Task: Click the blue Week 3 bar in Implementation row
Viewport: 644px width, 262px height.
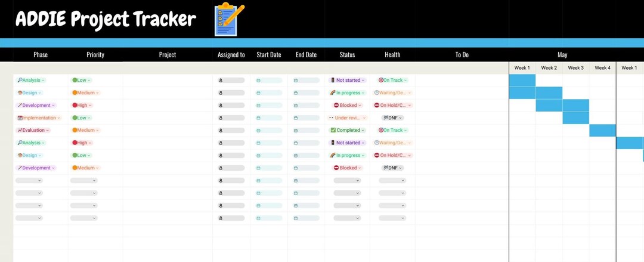Action: coord(576,118)
